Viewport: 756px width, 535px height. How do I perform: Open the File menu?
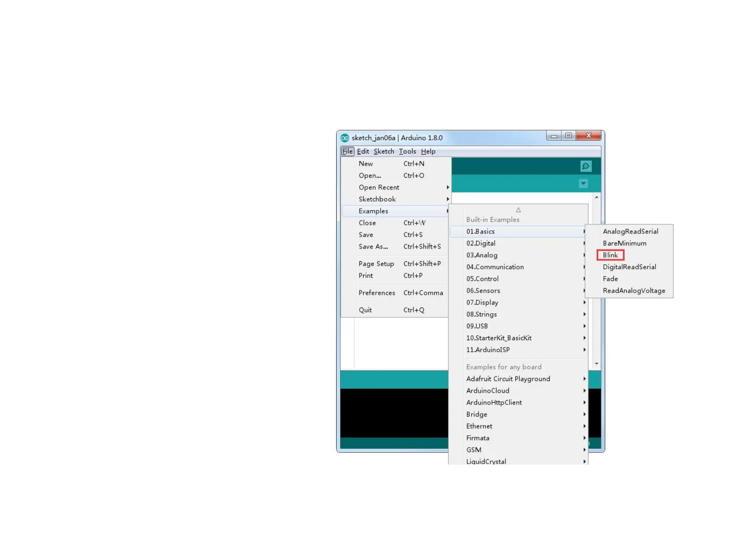[347, 151]
